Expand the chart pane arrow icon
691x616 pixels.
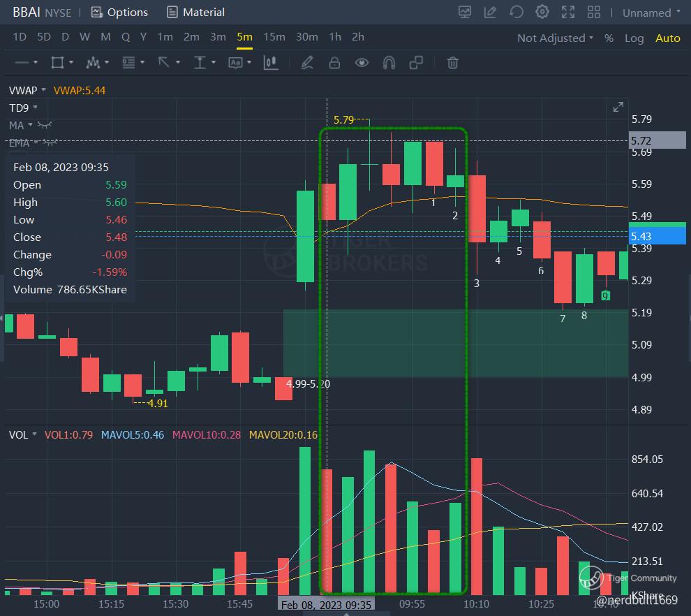[618, 107]
